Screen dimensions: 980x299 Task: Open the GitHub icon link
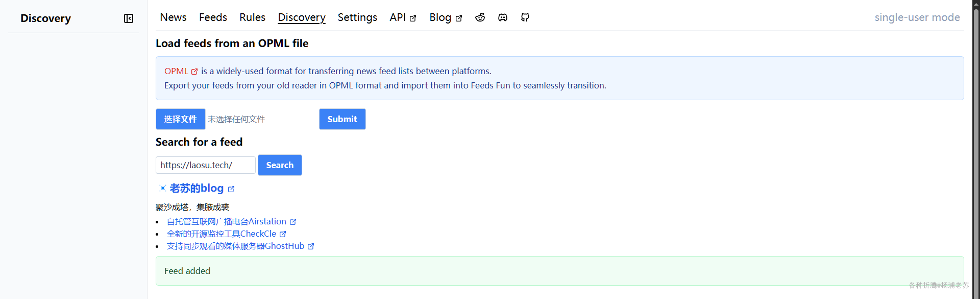pyautogui.click(x=525, y=17)
